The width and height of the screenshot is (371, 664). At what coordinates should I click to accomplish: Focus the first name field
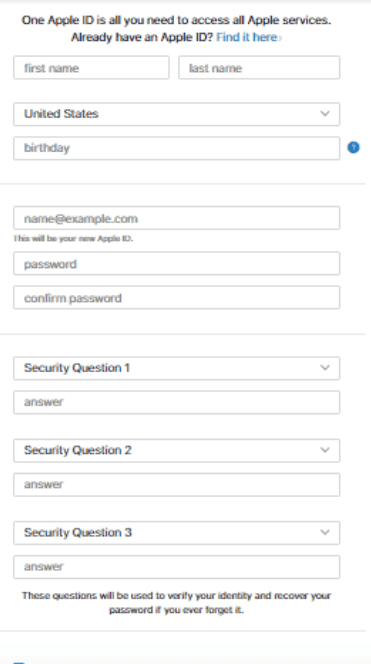pos(91,67)
